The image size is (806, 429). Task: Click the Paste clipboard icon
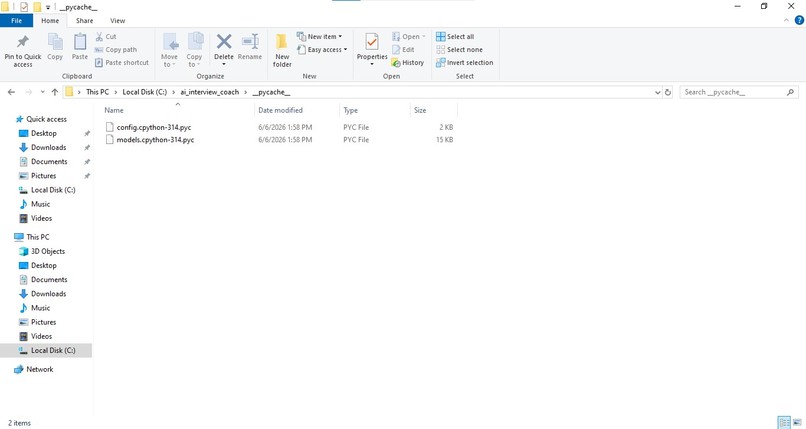pyautogui.click(x=80, y=42)
